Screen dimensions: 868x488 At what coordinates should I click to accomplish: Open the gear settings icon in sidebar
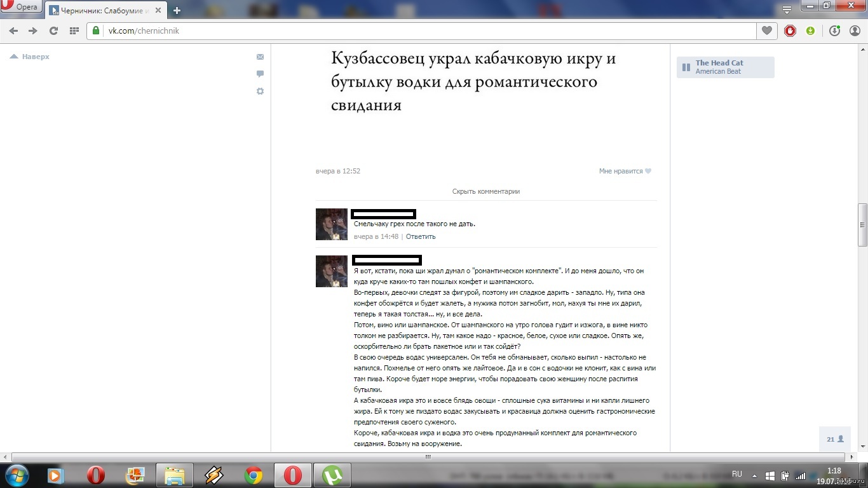pos(260,91)
